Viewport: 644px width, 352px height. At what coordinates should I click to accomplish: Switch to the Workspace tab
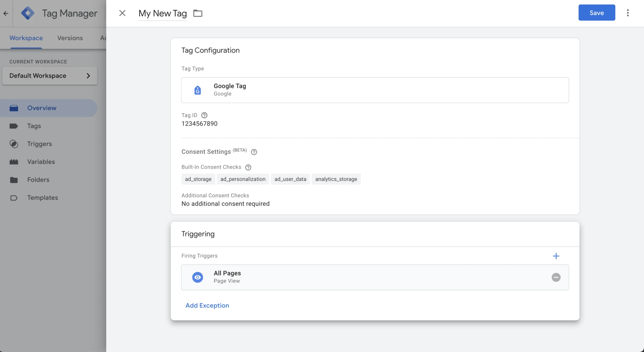point(26,38)
